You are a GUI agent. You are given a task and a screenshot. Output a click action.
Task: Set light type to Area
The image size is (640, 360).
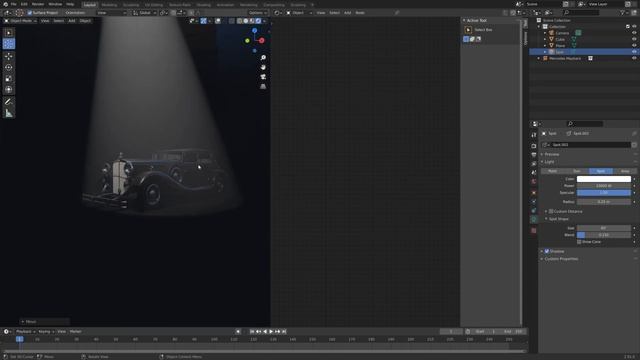click(x=625, y=171)
